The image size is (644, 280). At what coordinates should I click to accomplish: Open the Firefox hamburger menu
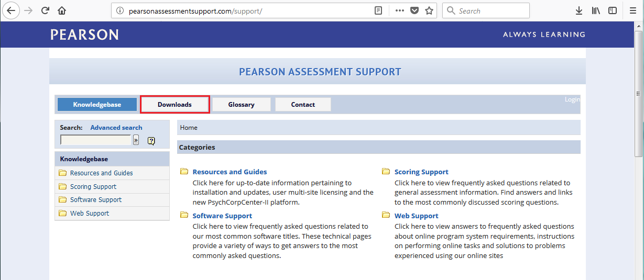pyautogui.click(x=632, y=10)
